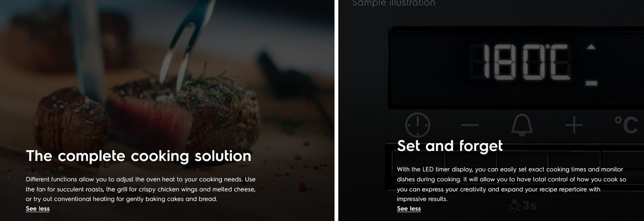Click the Sample illustration caption
This screenshot has height=221, width=644.
tap(394, 4)
